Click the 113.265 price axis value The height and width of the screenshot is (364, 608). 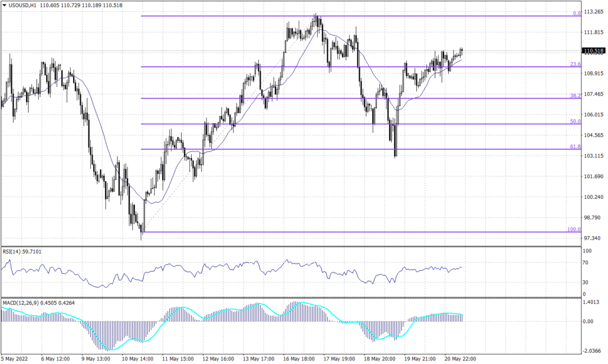593,11
